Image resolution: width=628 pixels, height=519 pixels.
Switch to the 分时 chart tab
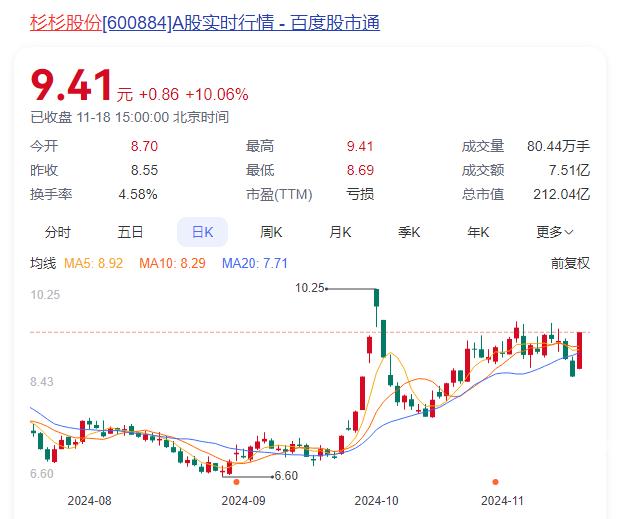(58, 232)
